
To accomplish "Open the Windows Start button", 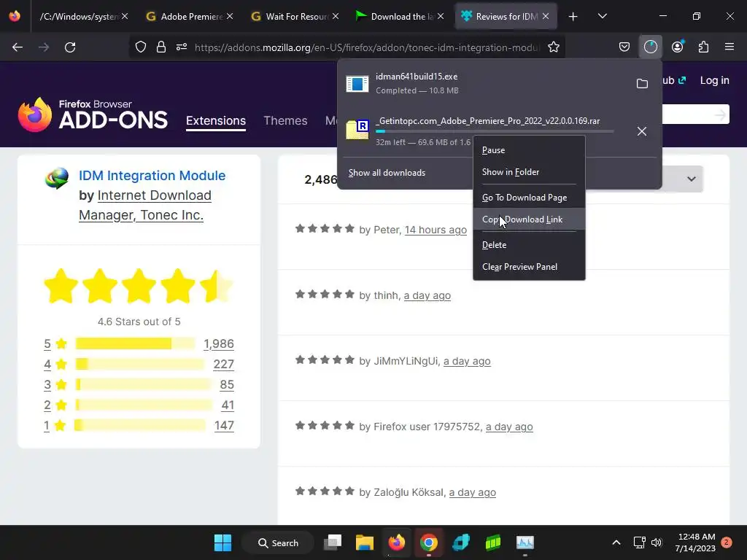I will 222,542.
